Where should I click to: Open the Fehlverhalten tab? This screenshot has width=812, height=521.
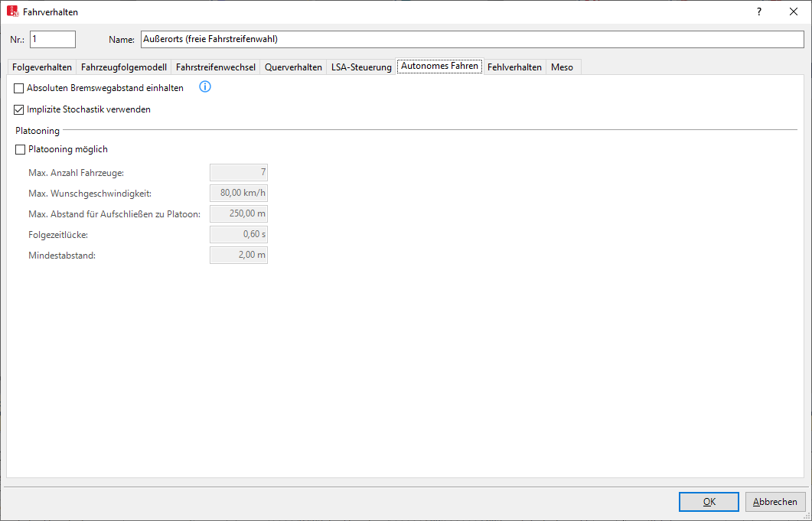pos(514,67)
